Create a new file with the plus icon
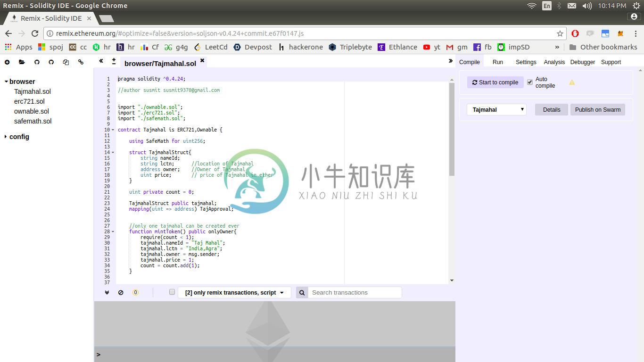644x362 pixels. tap(7, 62)
